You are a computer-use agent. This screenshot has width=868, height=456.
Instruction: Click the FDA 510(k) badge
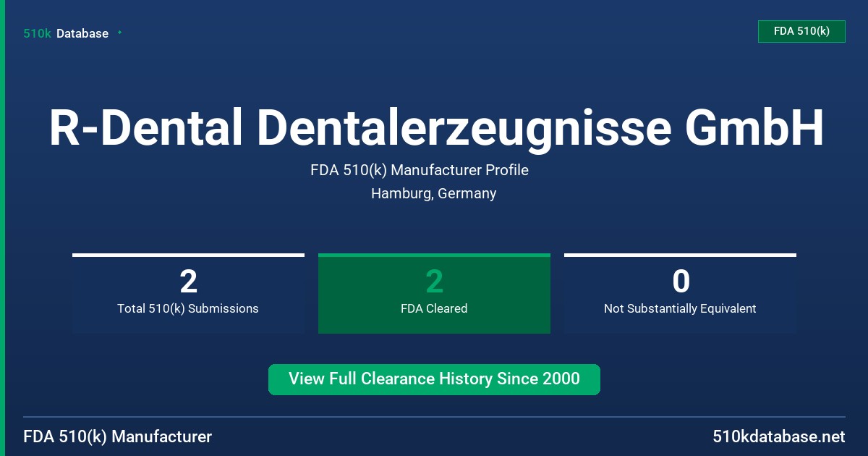[801, 31]
